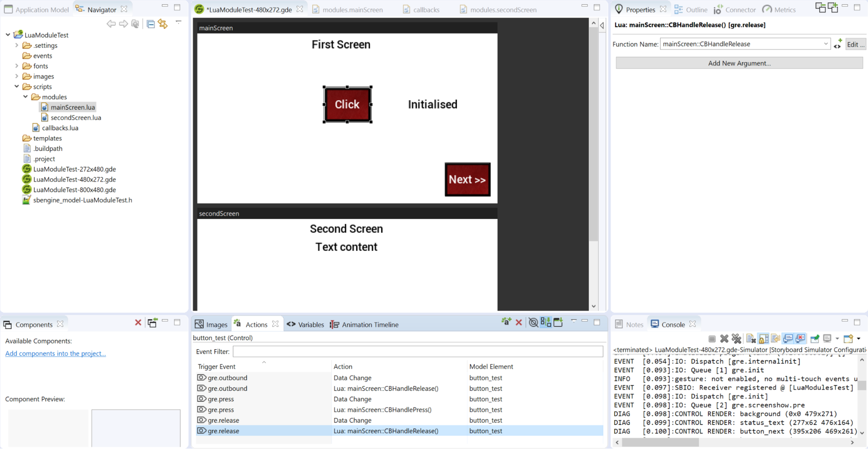Image resolution: width=868 pixels, height=449 pixels.
Task: Toggle the actions filter target icon
Action: click(533, 322)
